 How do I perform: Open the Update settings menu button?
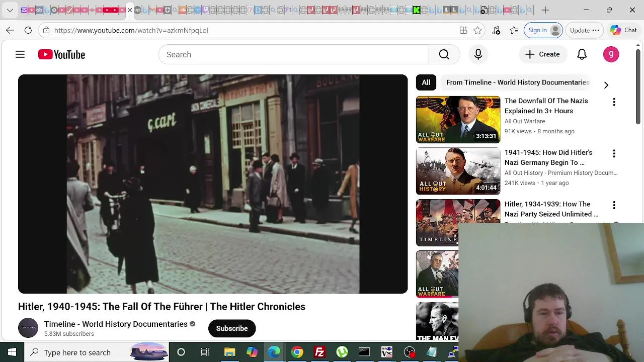(584, 30)
